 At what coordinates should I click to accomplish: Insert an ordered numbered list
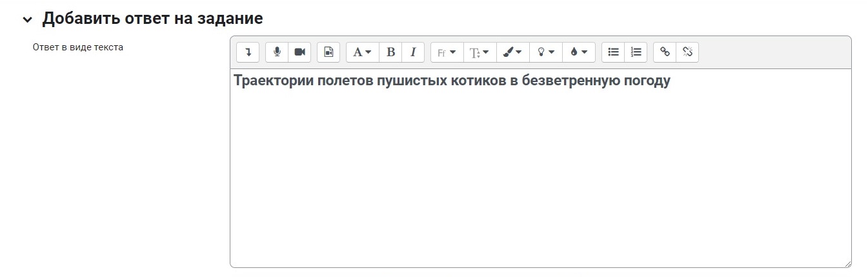coord(636,52)
